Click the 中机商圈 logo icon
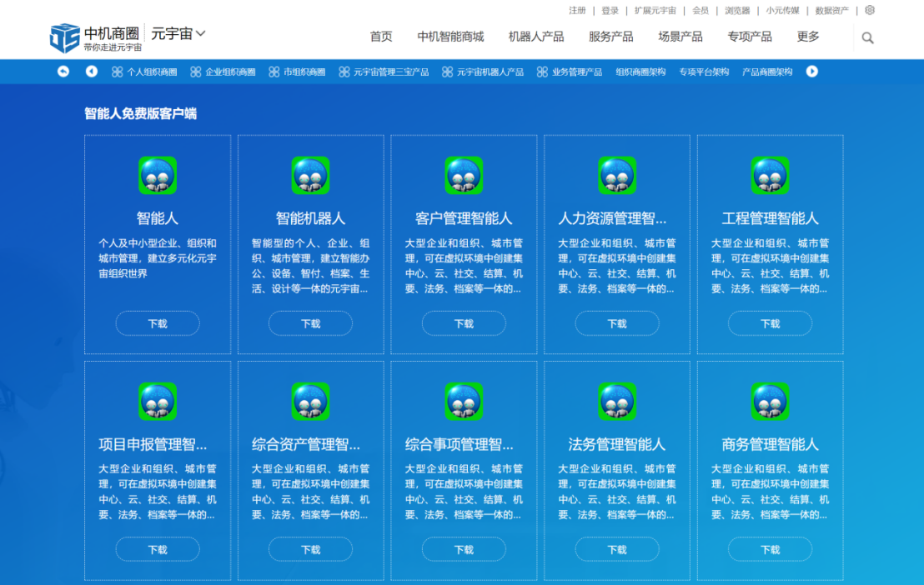Image resolution: width=924 pixels, height=585 pixels. coord(64,37)
